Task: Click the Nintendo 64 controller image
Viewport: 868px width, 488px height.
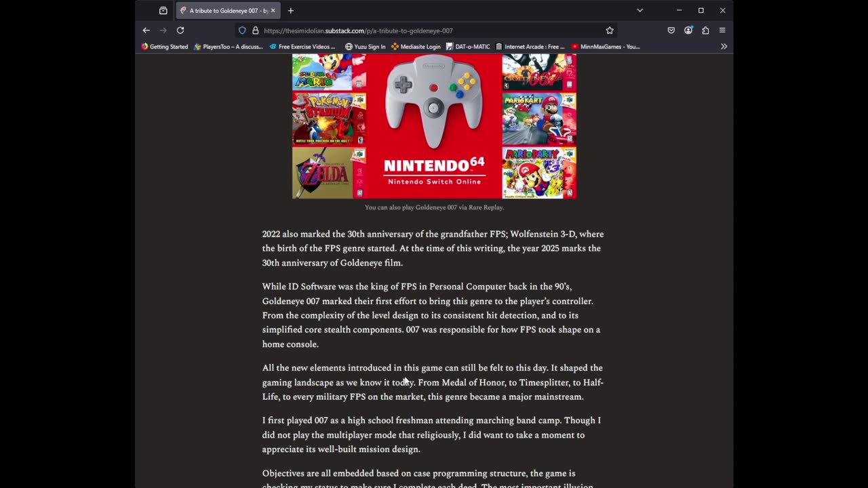Action: (434, 102)
